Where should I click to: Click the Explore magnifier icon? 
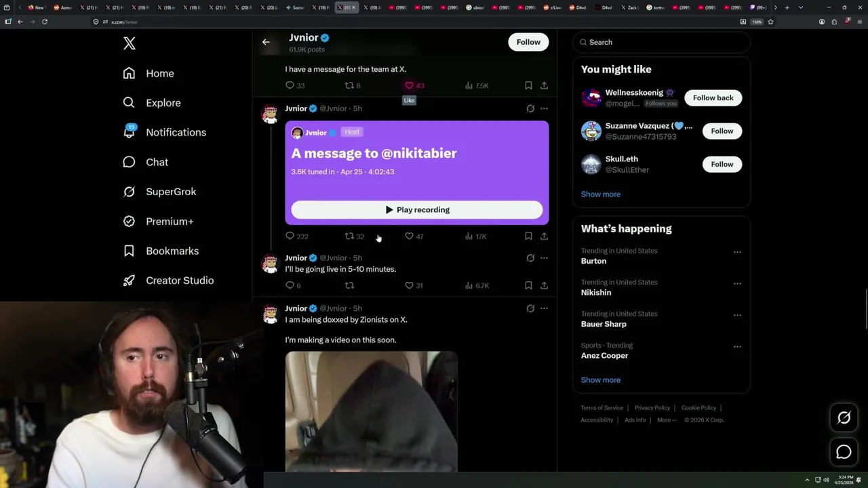129,103
